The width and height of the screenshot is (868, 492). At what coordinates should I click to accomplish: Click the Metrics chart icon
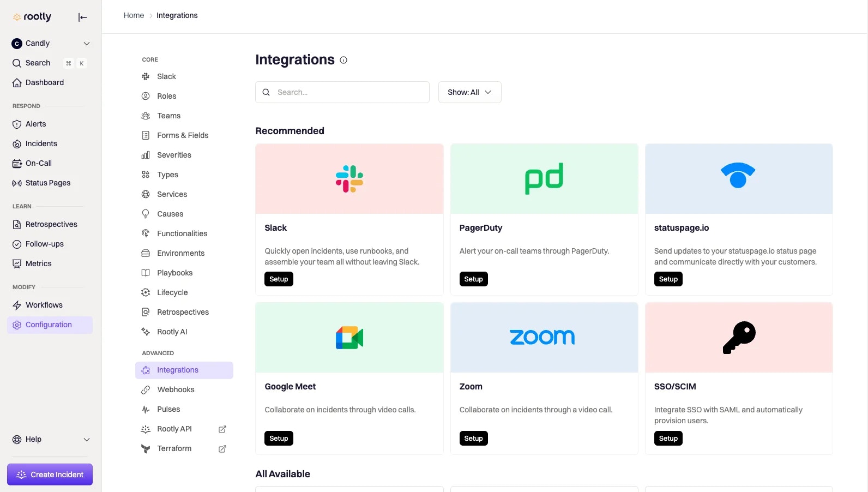pos(17,264)
